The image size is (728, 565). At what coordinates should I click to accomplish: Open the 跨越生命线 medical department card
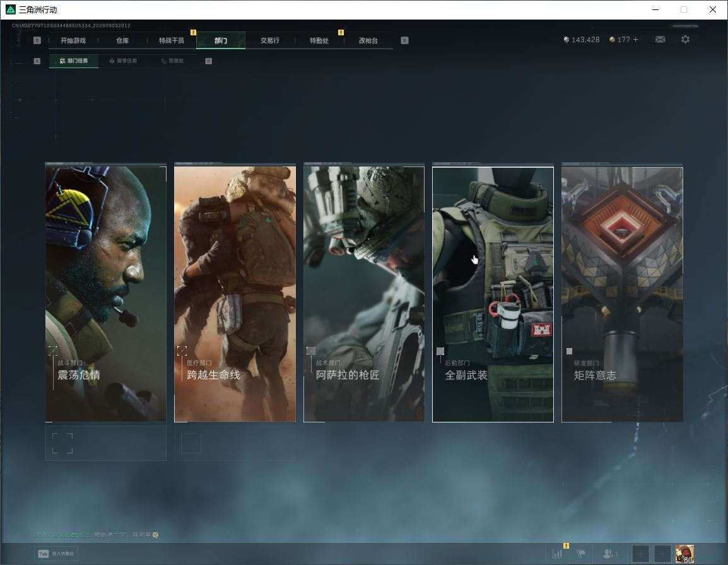point(235,294)
